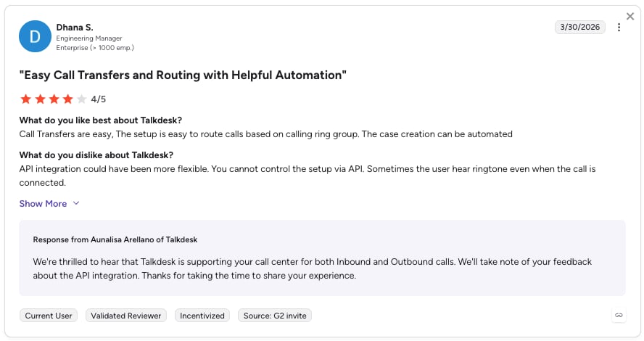Open reviewer name Dhana S.
Viewport: 644px width, 341px height.
(x=75, y=28)
